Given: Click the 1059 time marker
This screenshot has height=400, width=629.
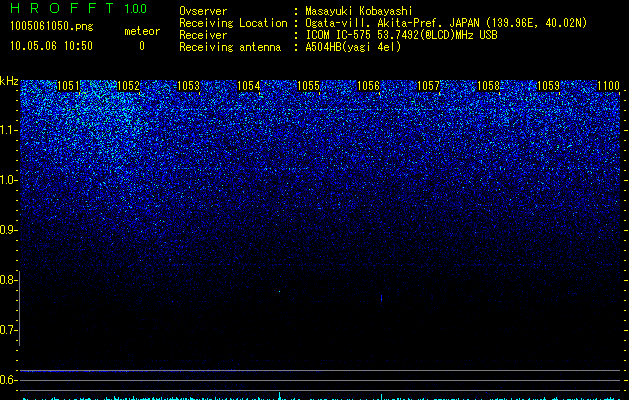Looking at the screenshot, I should 548,86.
